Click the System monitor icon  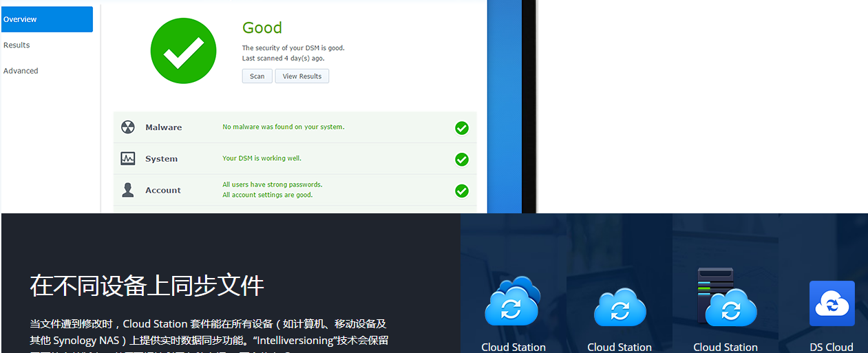point(128,159)
